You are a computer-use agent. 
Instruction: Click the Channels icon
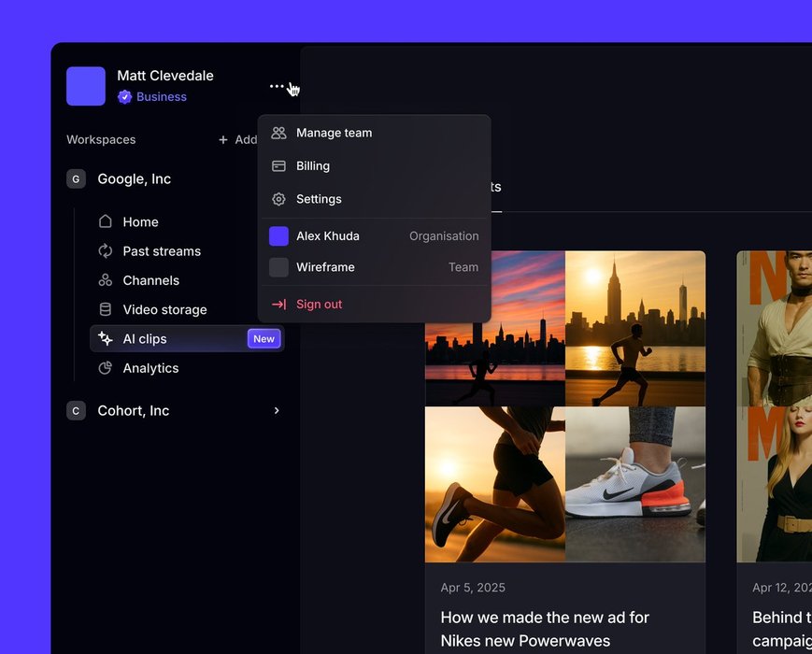tap(106, 280)
